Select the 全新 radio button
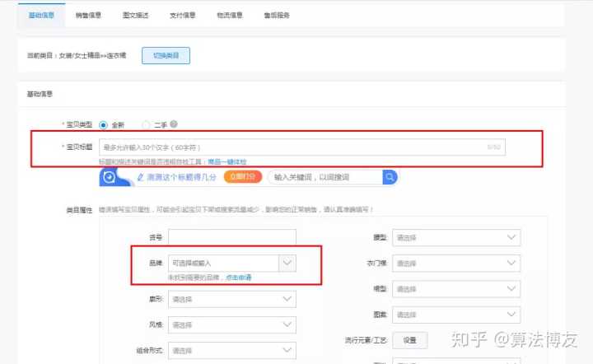Viewport: 593px width, 364px height. click(x=103, y=124)
